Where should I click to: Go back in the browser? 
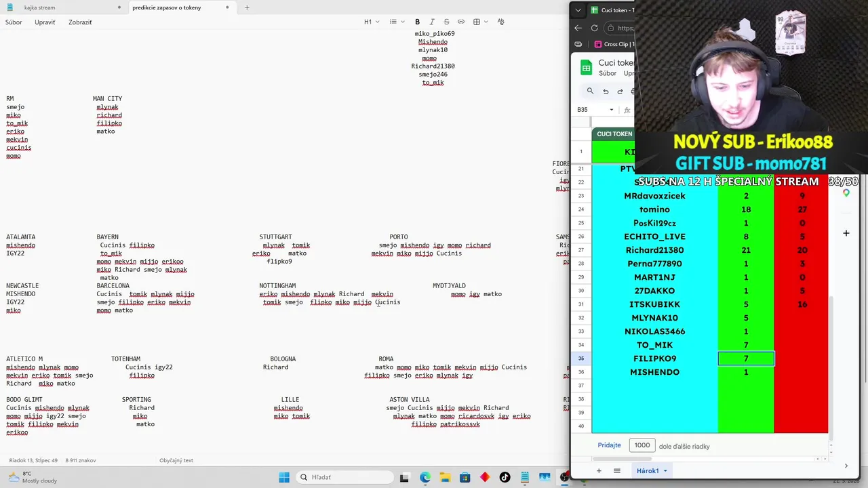pyautogui.click(x=578, y=28)
